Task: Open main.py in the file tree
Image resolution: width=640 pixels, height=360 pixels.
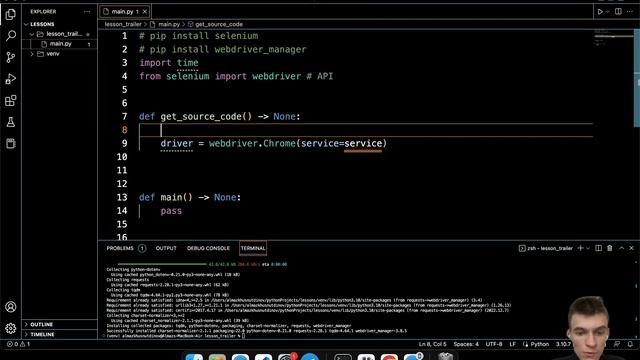Action: coord(60,44)
